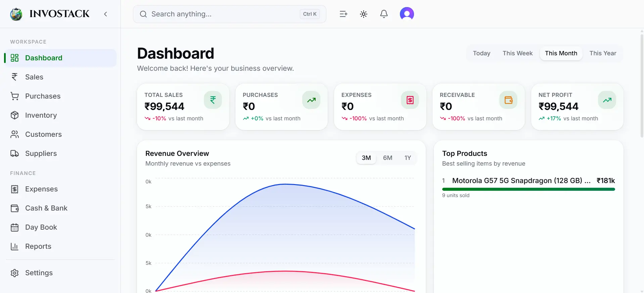The height and width of the screenshot is (293, 644).
Task: Click the Ctrl K shortcut badge
Action: tap(310, 14)
